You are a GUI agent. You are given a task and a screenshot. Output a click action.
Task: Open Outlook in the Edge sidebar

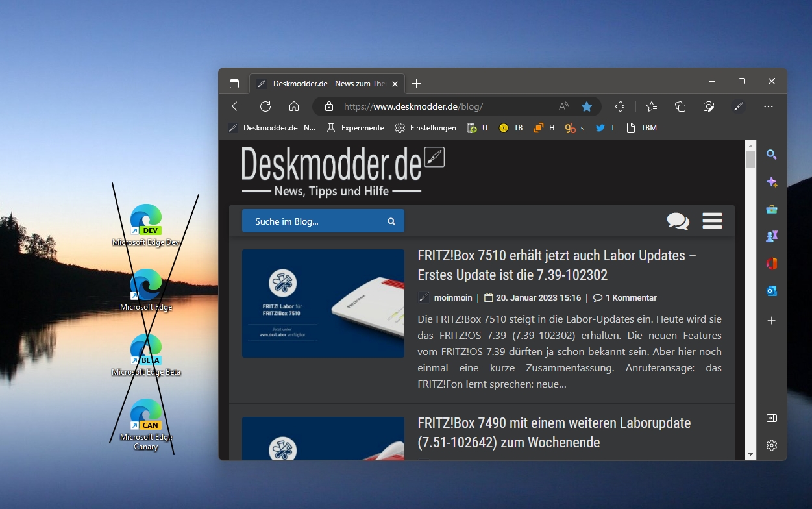pos(772,291)
